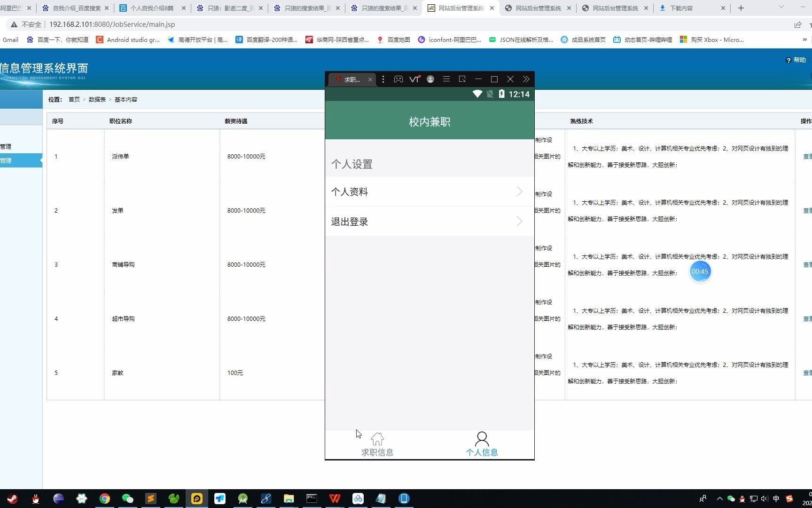The height and width of the screenshot is (508, 812).
Task: Expand the bookmarks bar overflow chevron
Action: [804, 40]
